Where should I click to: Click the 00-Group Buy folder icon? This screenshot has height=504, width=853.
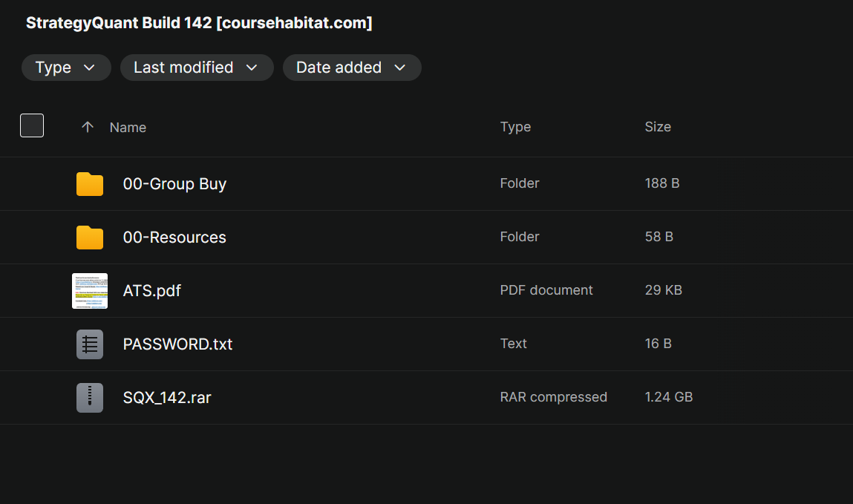point(90,184)
